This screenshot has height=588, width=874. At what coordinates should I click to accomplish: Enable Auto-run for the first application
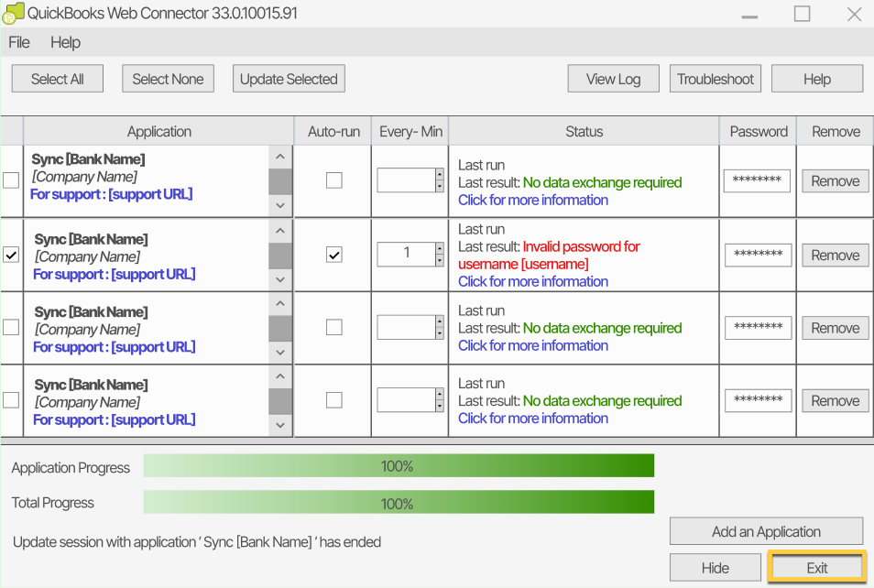tap(333, 180)
